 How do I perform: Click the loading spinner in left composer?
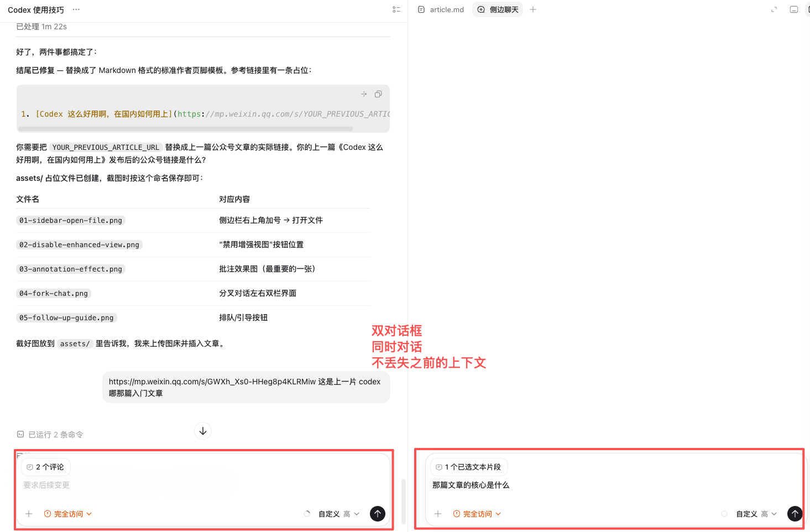coord(307,514)
